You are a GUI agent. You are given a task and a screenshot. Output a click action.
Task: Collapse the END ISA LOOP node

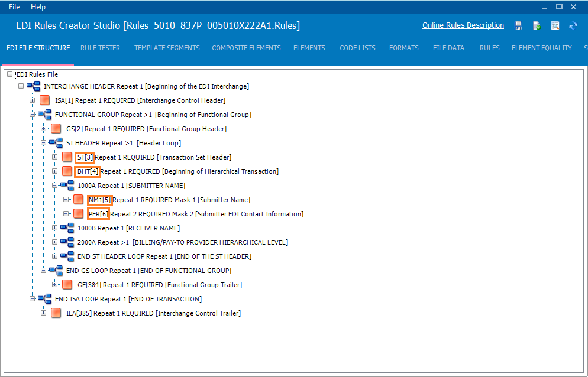33,299
